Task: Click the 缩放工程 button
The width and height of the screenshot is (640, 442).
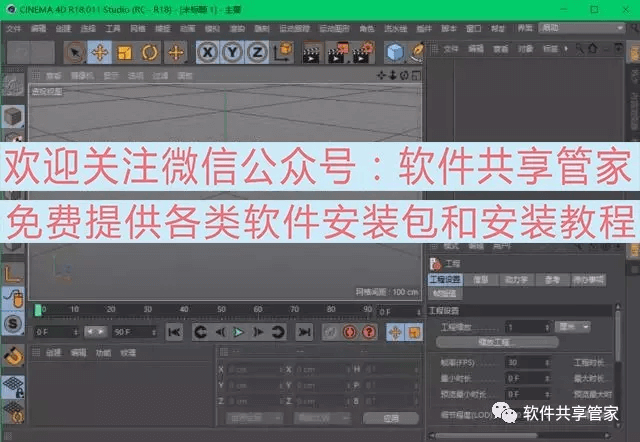Action: tap(497, 342)
